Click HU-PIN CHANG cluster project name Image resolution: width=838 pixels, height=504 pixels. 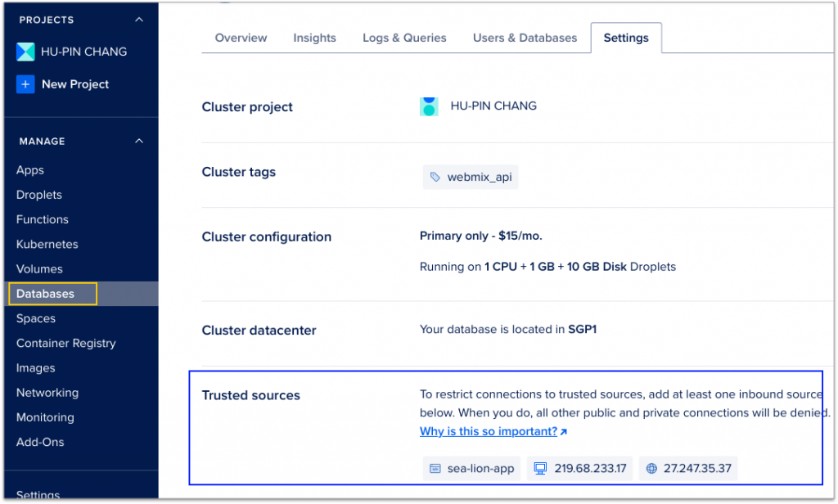point(493,106)
